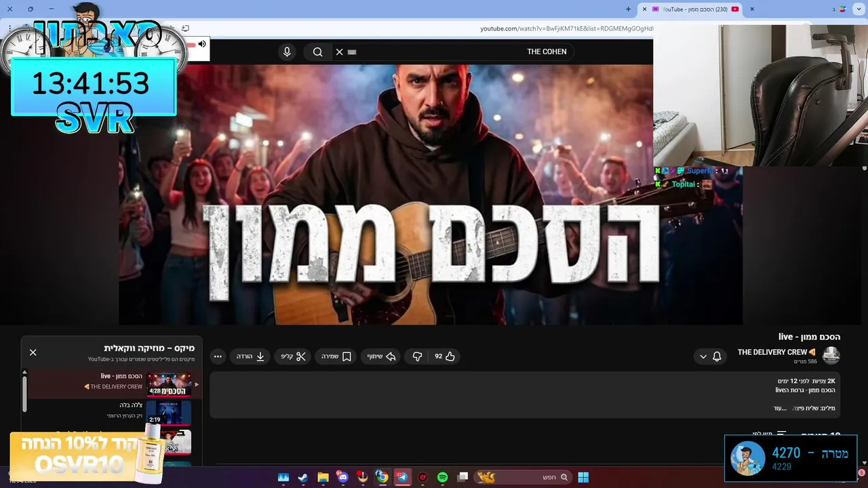The image size is (868, 488).
Task: Click the main video player image
Action: pyautogui.click(x=431, y=195)
